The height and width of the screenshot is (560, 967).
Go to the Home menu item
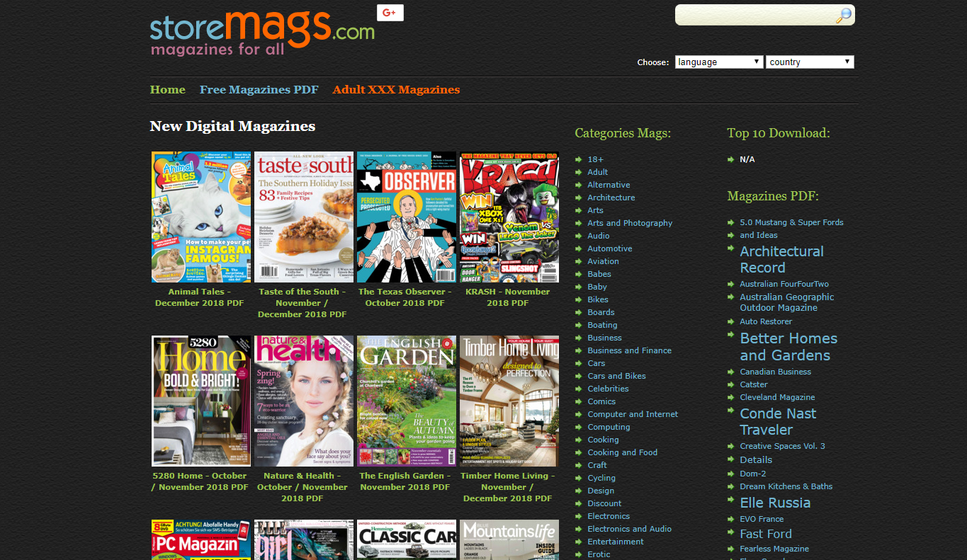[168, 90]
